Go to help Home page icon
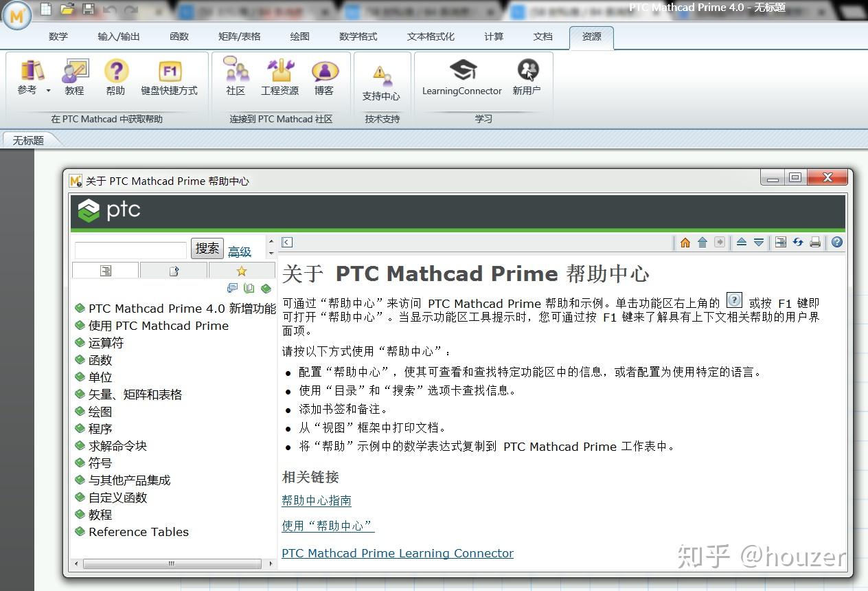 pyautogui.click(x=685, y=242)
